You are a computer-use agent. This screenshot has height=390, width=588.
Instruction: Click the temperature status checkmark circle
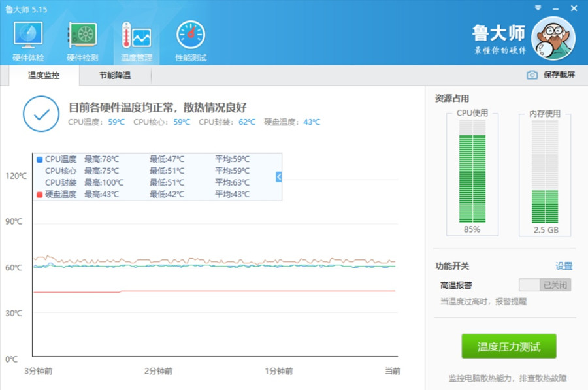pos(41,114)
